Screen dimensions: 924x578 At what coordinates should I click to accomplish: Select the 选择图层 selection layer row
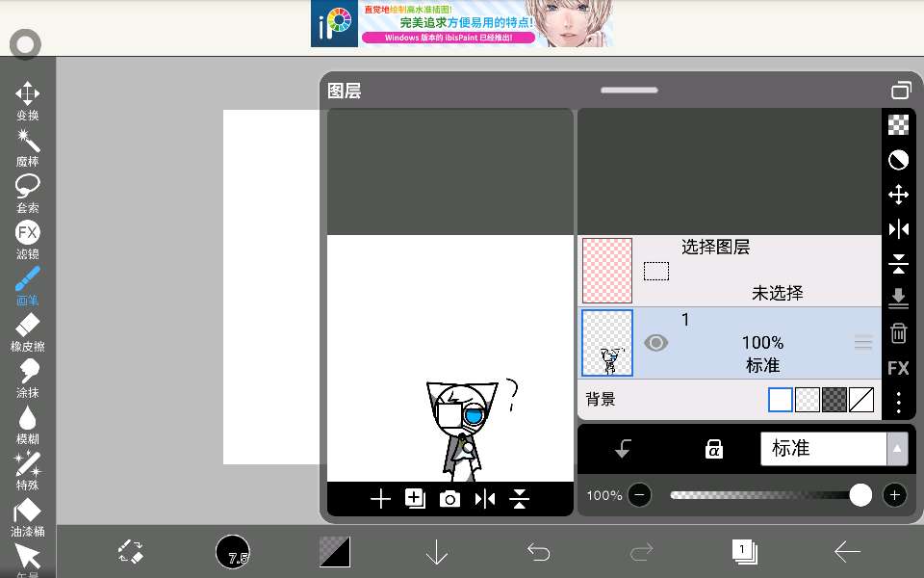coord(731,270)
